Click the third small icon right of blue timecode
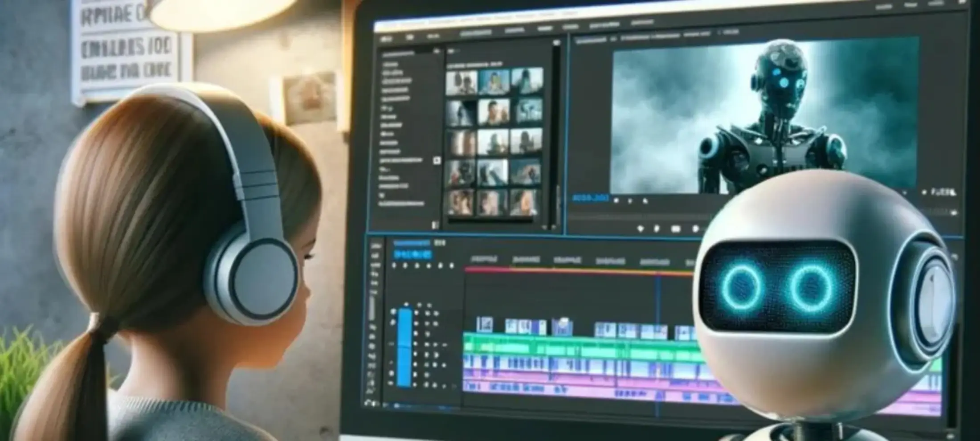 point(645,201)
